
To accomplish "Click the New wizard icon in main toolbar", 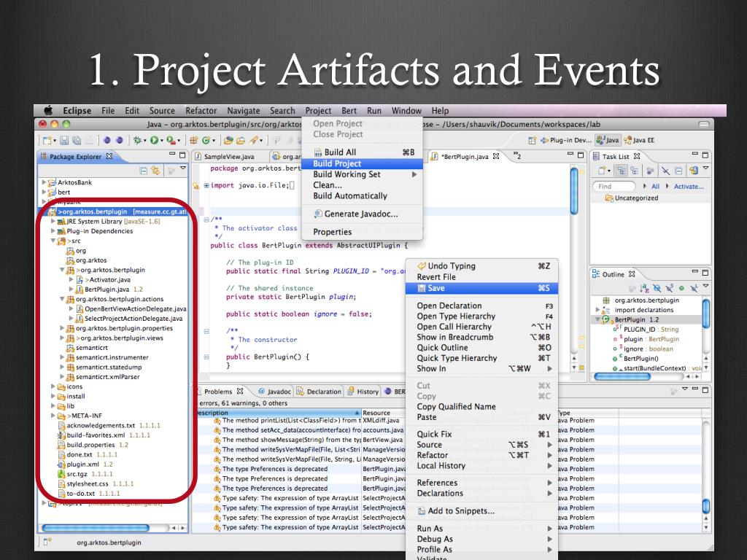I will 47,140.
